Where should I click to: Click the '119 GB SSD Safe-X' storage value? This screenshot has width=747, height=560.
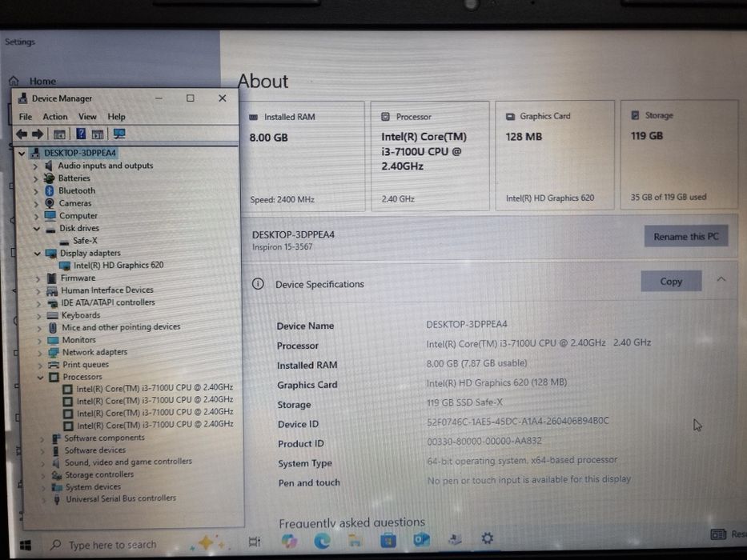pyautogui.click(x=464, y=402)
